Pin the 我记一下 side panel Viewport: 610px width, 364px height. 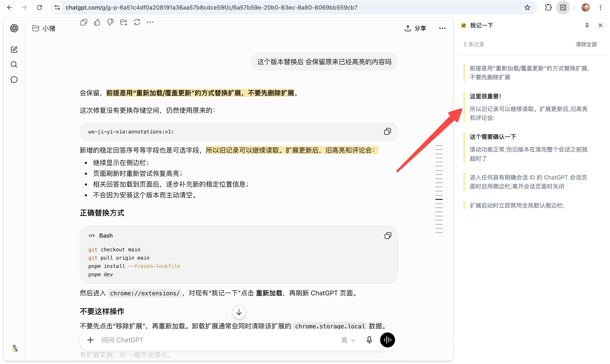[587, 25]
